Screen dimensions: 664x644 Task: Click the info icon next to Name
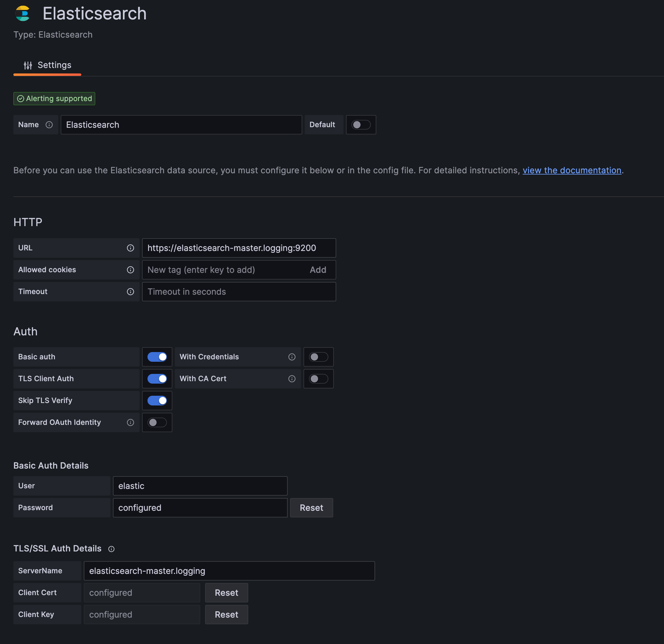pyautogui.click(x=49, y=125)
